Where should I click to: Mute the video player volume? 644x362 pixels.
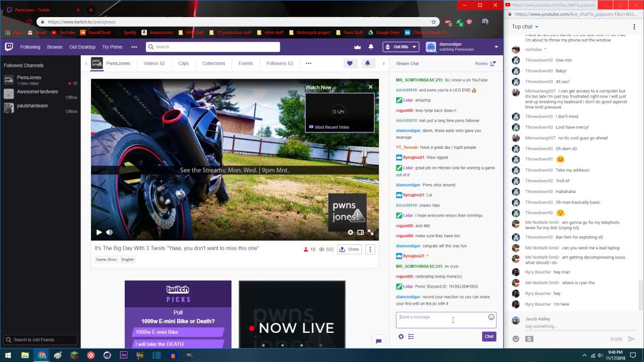110,232
